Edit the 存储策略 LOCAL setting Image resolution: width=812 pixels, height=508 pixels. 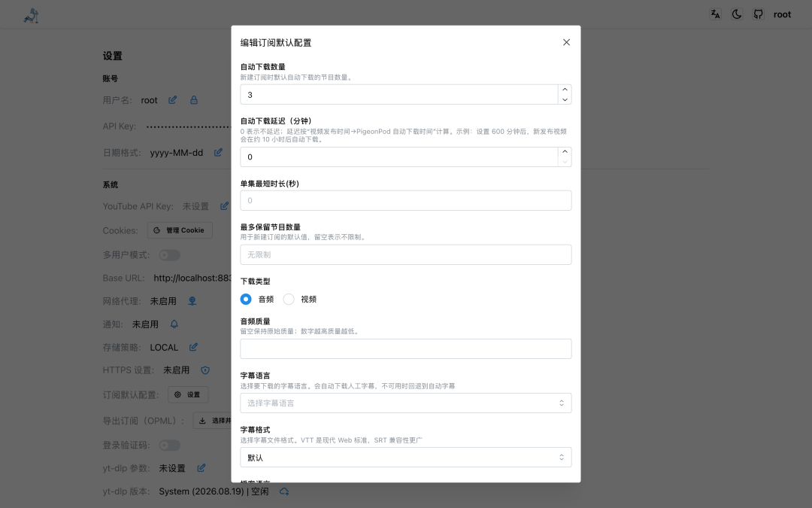click(193, 347)
